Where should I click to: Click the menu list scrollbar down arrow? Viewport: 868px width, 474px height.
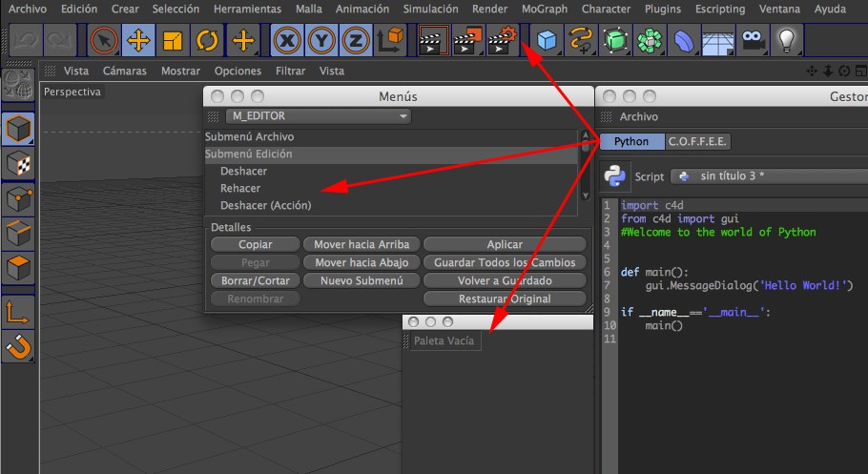[x=586, y=195]
